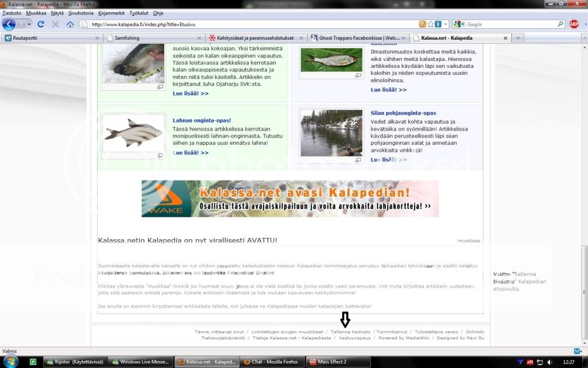Switch to Kehitysideat ja parannusehdotukset tab
Viewport: 588px width, 368px height.
click(256, 38)
